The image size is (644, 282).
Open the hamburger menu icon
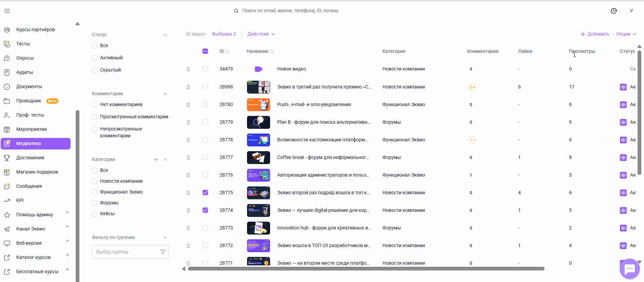(7, 11)
